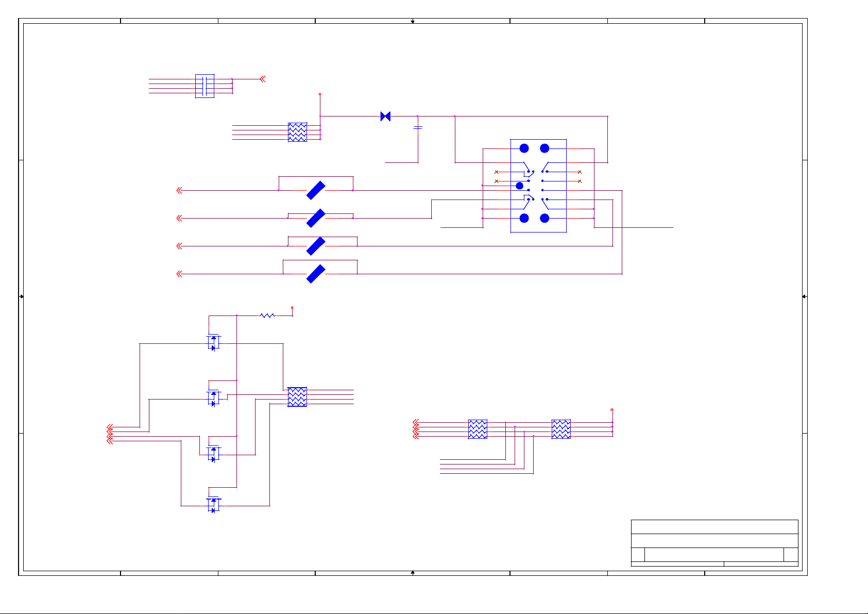868x614 pixels.
Task: Select the resistor network tied directly to the power rail pin
Action: [561, 429]
